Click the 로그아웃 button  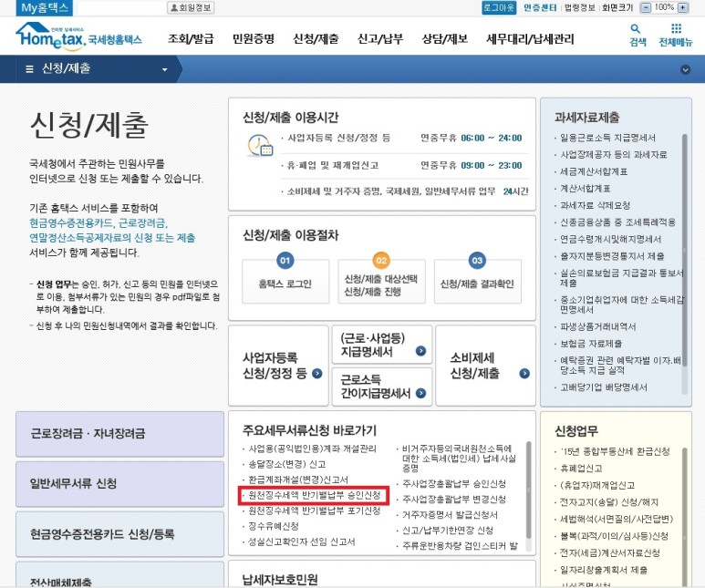click(x=499, y=7)
